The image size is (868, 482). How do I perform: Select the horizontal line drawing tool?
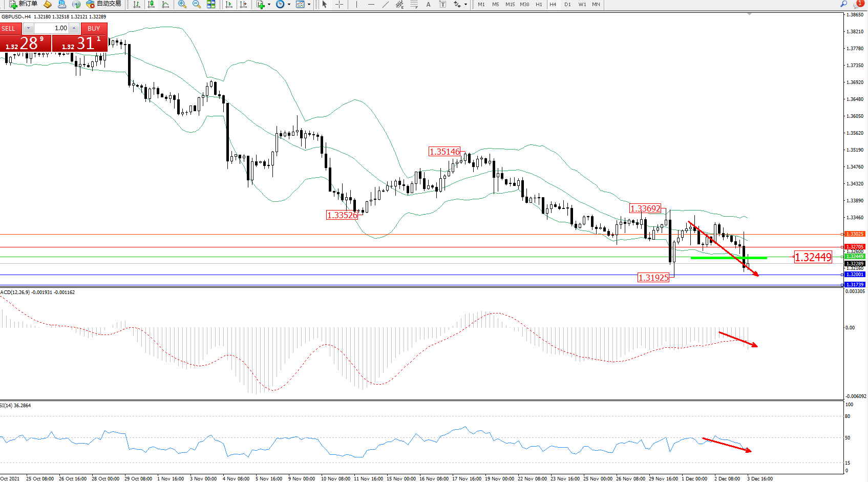tap(371, 4)
